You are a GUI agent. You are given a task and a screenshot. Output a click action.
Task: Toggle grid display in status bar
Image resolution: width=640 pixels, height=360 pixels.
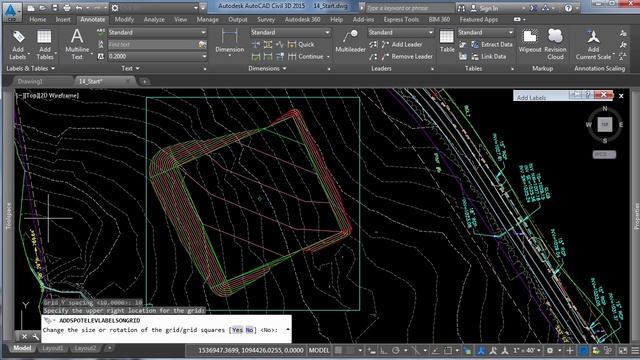point(338,350)
